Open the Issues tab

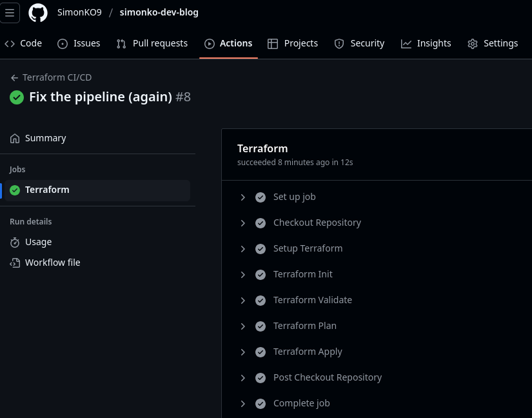(79, 43)
